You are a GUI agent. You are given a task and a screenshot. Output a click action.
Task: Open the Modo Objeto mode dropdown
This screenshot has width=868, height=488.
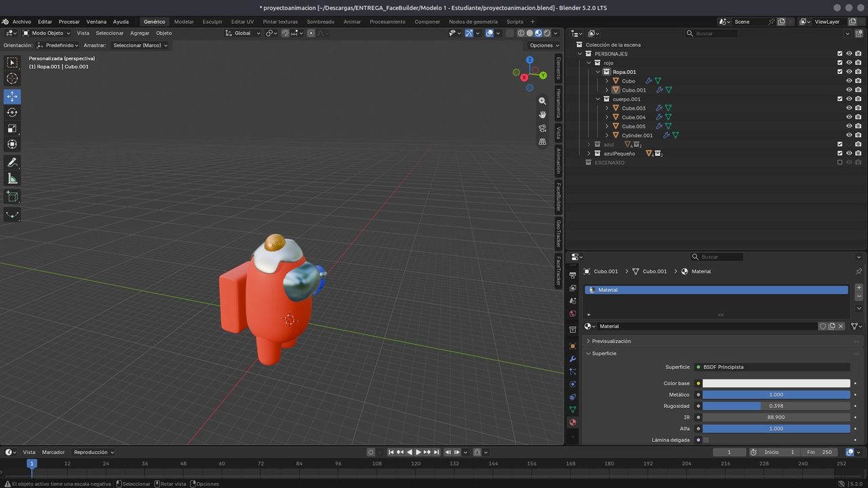coord(47,33)
